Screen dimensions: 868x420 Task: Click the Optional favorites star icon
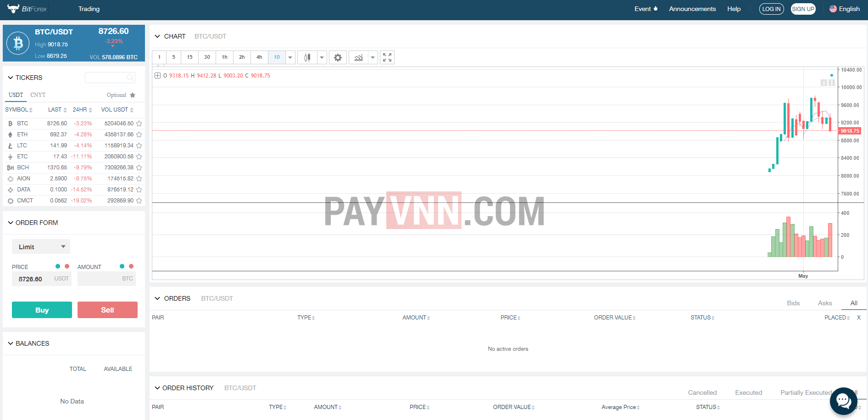(x=133, y=95)
